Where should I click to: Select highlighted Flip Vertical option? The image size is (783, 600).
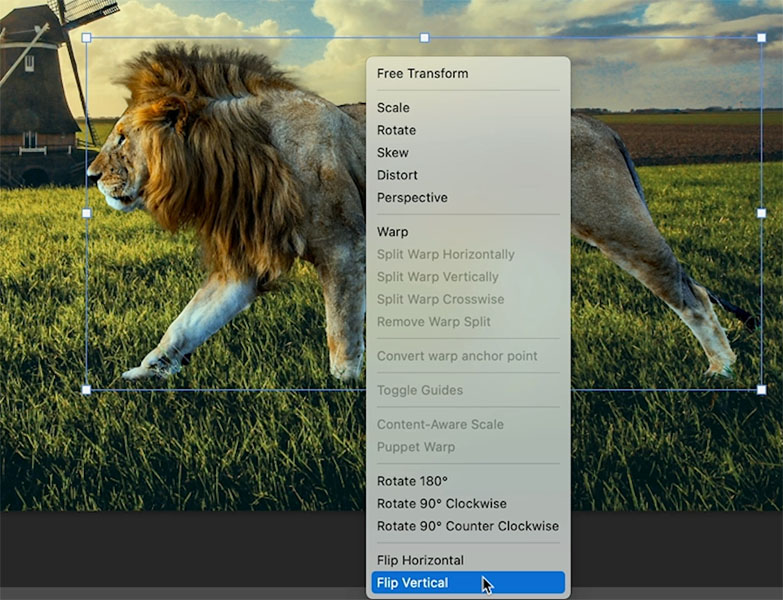coord(468,583)
